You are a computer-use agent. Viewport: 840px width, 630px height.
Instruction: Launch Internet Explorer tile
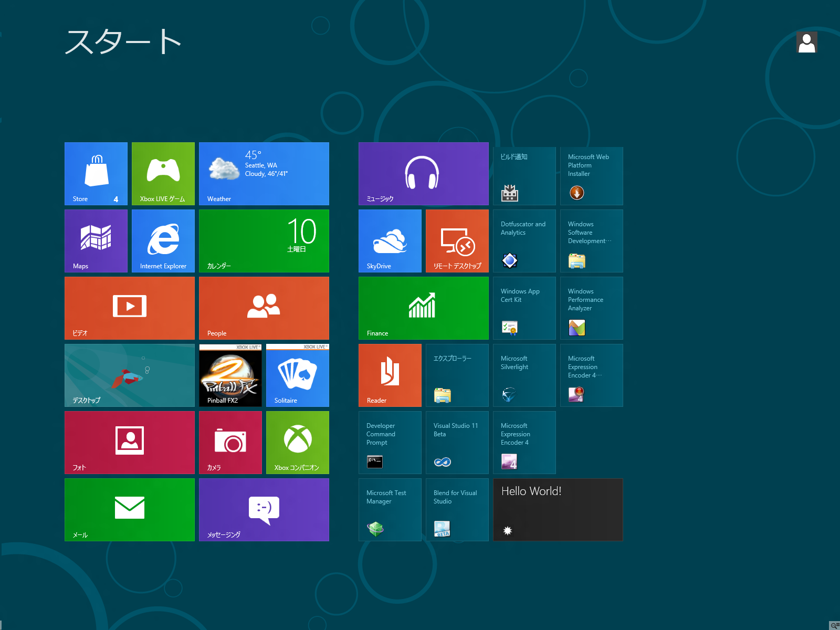[x=163, y=241]
